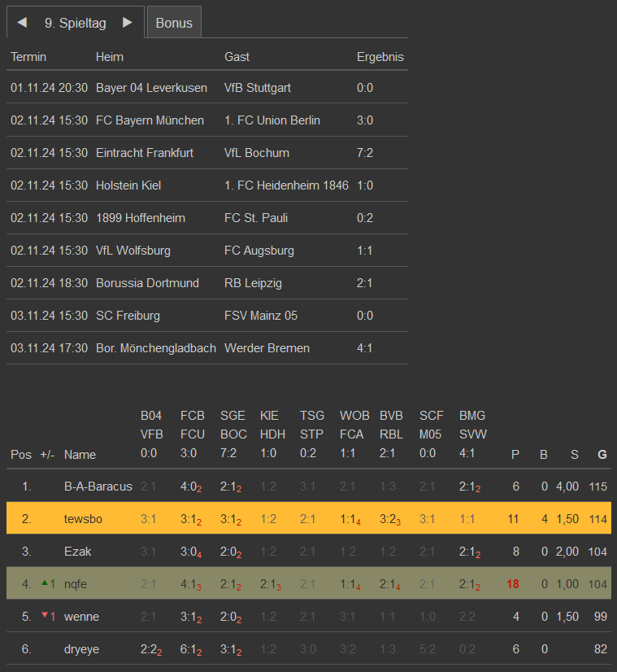
Task: Click red down arrow beside wenne
Action: [44, 616]
